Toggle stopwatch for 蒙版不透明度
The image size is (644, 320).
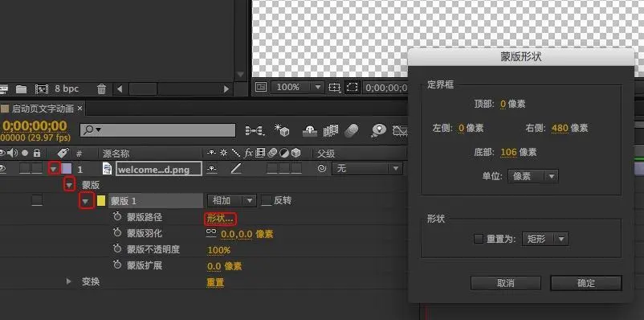117,248
